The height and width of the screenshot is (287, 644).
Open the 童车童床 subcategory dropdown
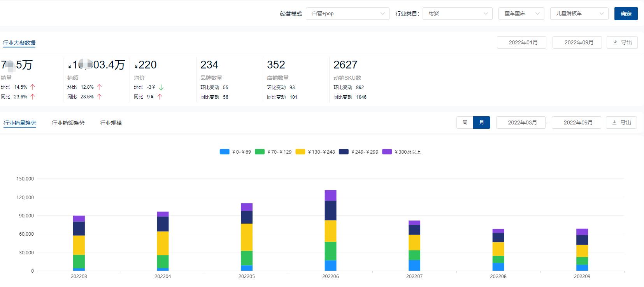(521, 14)
